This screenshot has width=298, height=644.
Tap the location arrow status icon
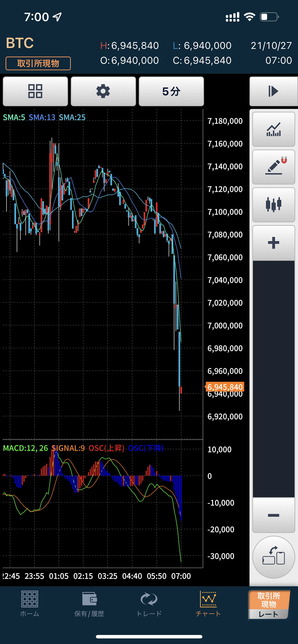pos(57,17)
